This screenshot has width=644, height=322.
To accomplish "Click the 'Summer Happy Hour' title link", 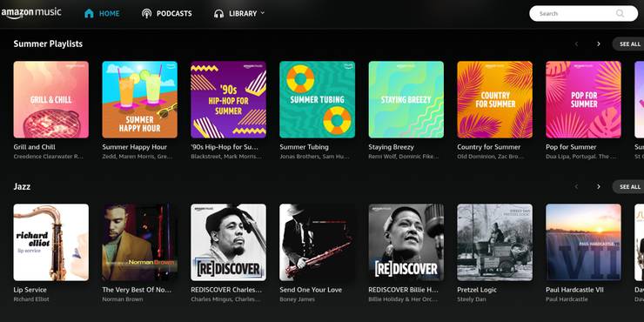I will click(x=135, y=147).
